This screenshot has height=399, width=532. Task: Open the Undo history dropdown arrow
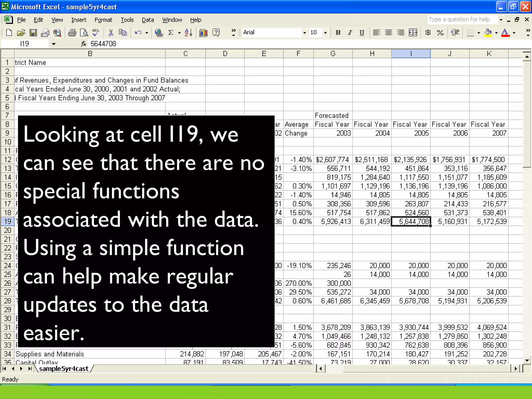147,33
